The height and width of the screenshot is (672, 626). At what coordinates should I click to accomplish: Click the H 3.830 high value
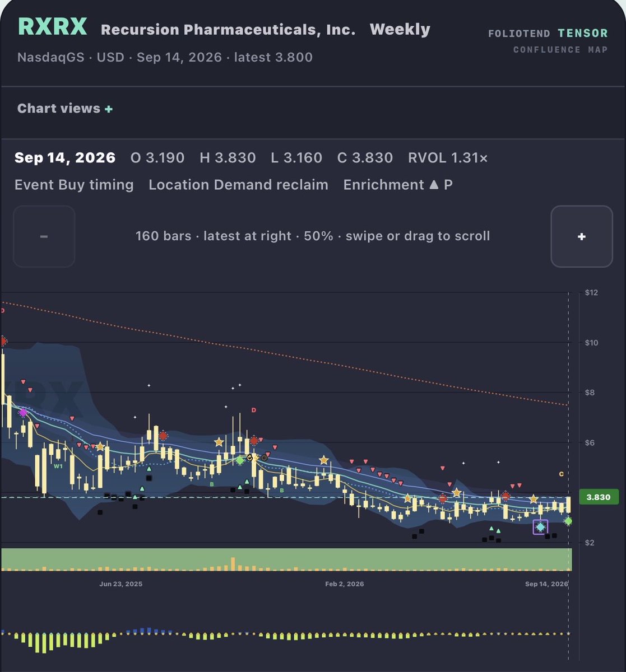228,158
